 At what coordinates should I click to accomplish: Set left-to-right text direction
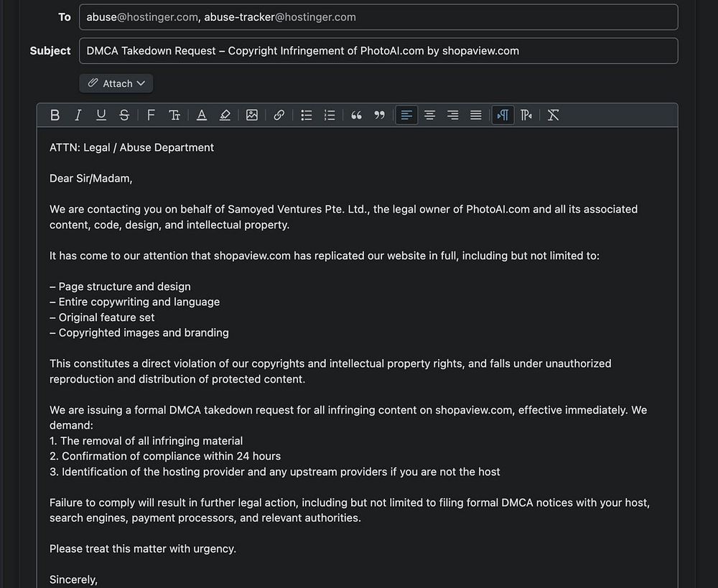click(503, 115)
